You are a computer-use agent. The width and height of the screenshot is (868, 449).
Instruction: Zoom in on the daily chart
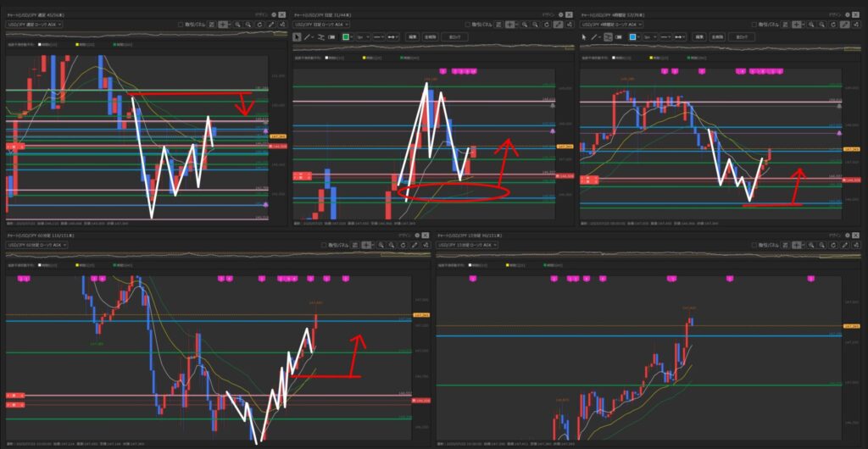(x=524, y=25)
